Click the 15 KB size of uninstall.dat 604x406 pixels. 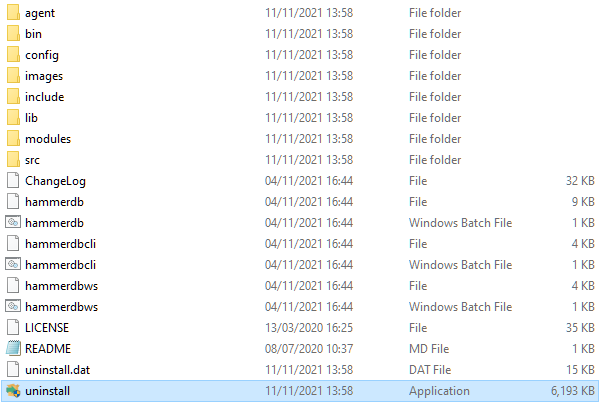point(581,370)
